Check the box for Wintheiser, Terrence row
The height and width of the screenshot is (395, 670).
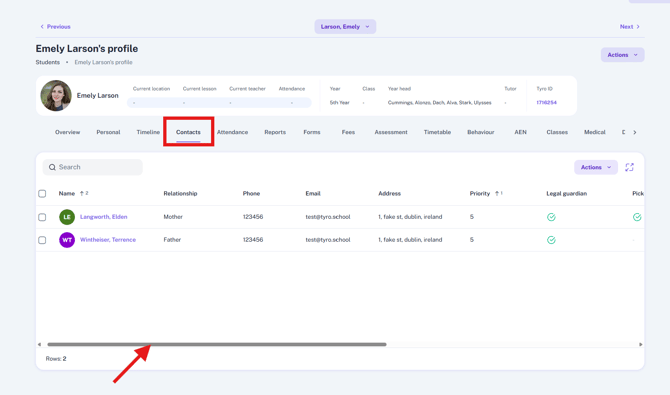42,240
